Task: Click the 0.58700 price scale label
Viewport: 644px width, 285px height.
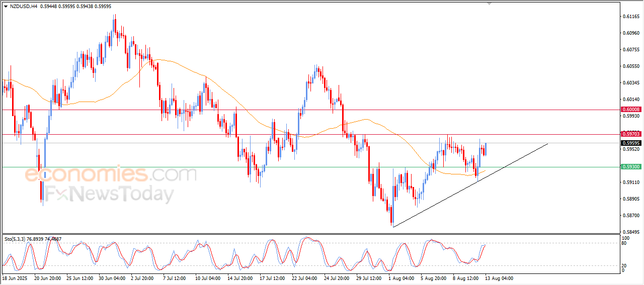Action: [631, 216]
